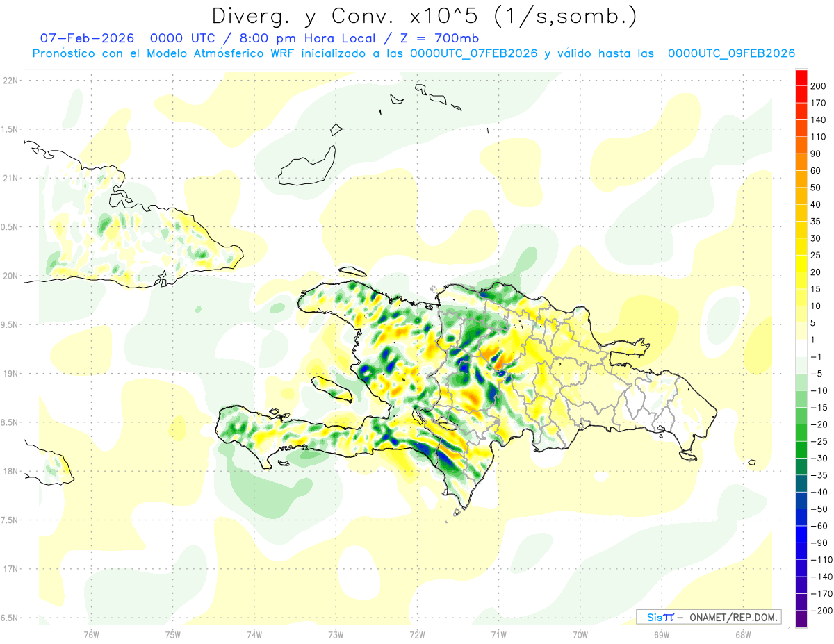Click the '72W' longitude label
The image size is (834, 644).
[417, 634]
